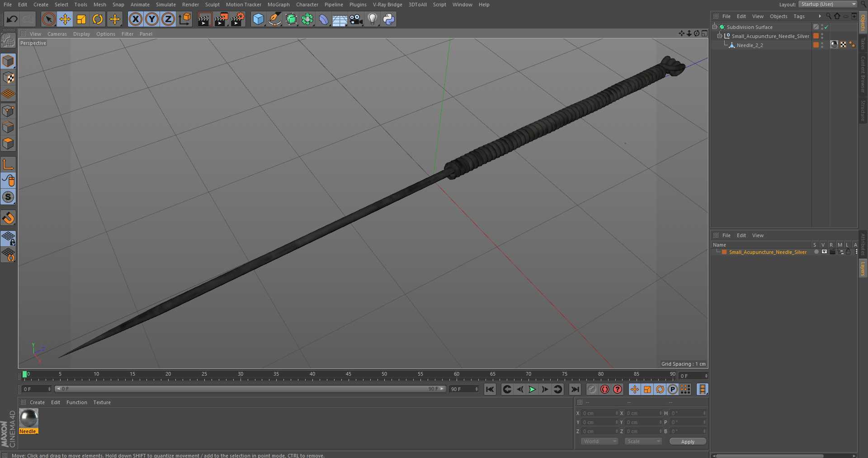Image resolution: width=868 pixels, height=458 pixels.
Task: Open the Layout dropdown
Action: click(x=828, y=4)
